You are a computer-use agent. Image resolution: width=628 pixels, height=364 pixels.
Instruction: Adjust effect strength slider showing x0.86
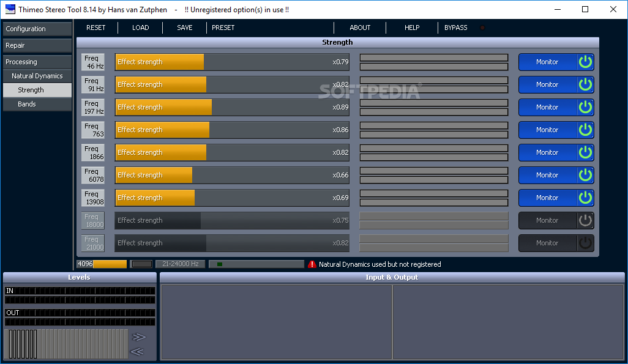tap(233, 130)
